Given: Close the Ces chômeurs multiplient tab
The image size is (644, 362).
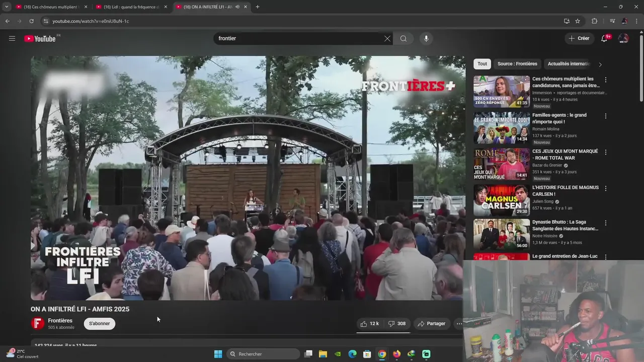Looking at the screenshot, I should click(x=86, y=7).
